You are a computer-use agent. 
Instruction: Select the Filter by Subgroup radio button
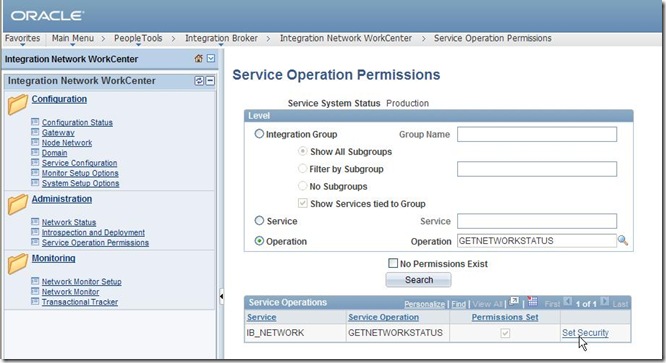tap(302, 169)
